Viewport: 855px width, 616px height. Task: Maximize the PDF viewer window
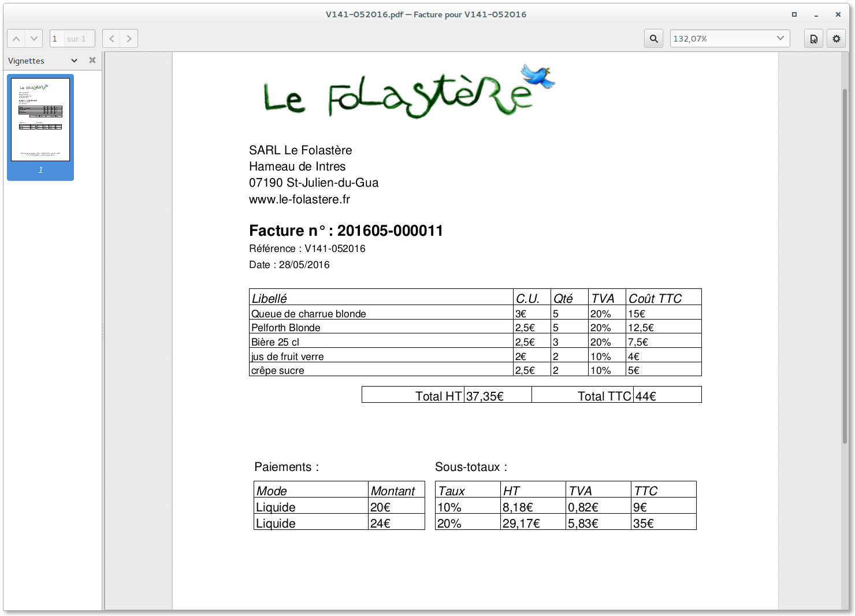coord(794,14)
